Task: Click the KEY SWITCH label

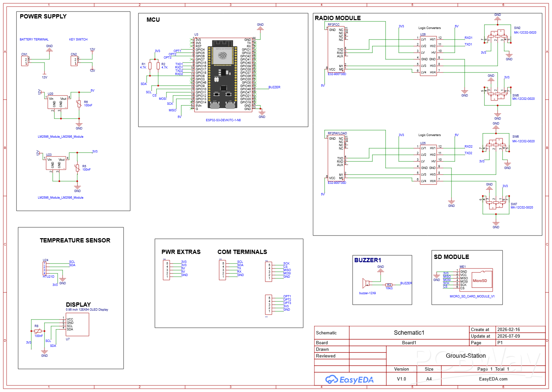Action: point(78,40)
